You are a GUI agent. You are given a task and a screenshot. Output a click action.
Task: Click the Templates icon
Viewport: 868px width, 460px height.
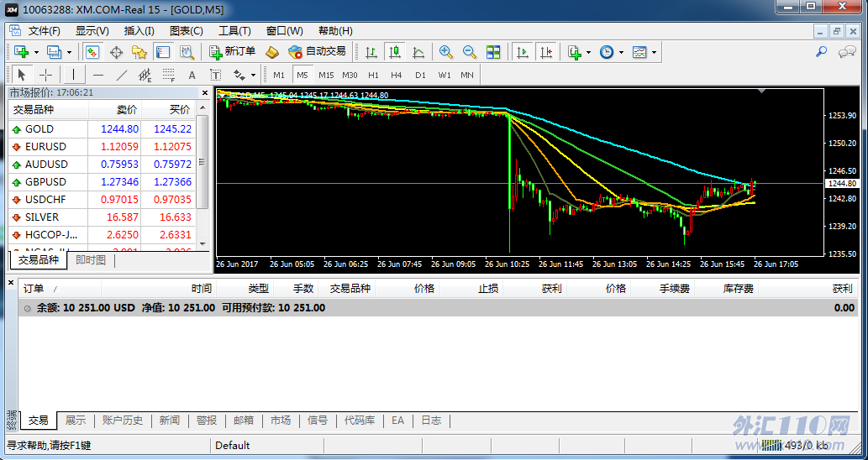639,52
